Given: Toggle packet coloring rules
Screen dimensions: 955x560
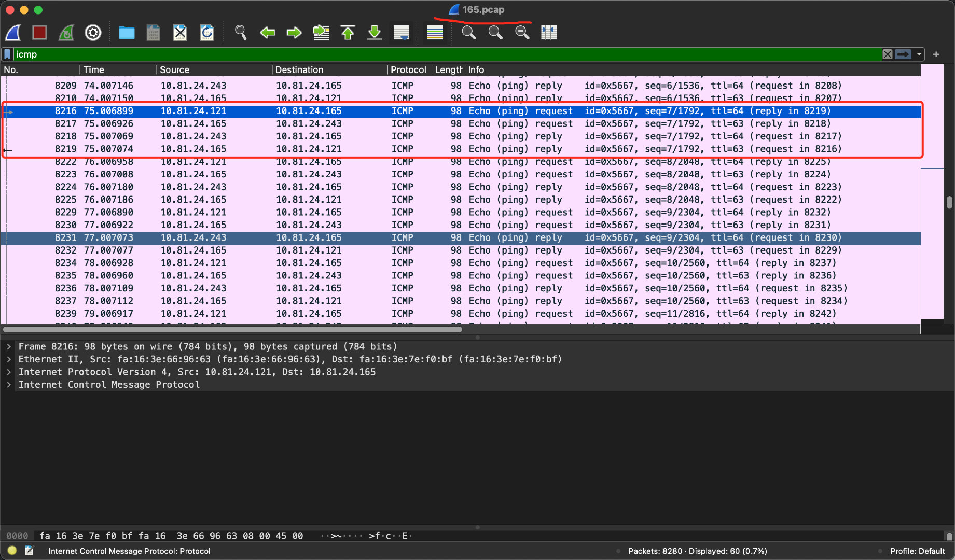Looking at the screenshot, I should pyautogui.click(x=435, y=33).
